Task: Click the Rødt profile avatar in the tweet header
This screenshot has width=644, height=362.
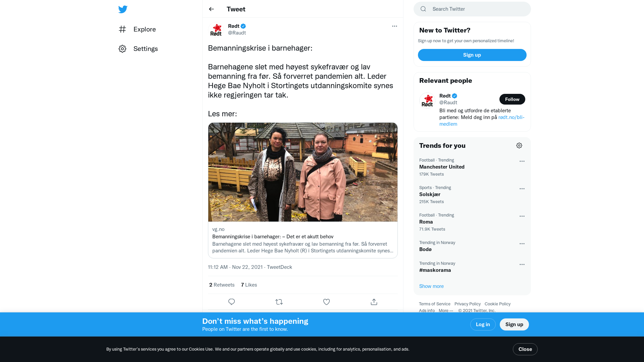Action: [216, 29]
